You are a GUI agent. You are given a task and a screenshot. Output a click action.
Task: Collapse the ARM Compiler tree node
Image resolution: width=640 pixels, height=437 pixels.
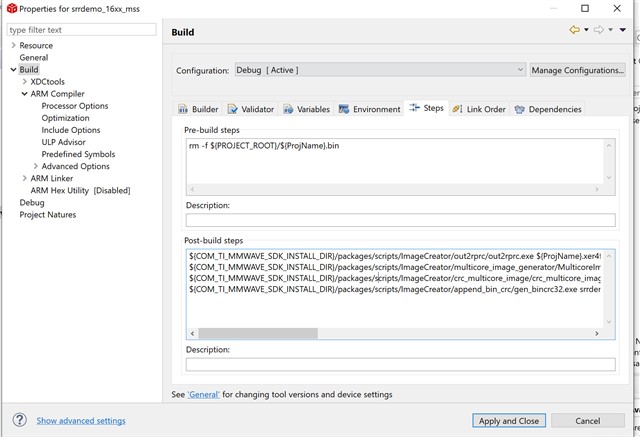click(25, 94)
